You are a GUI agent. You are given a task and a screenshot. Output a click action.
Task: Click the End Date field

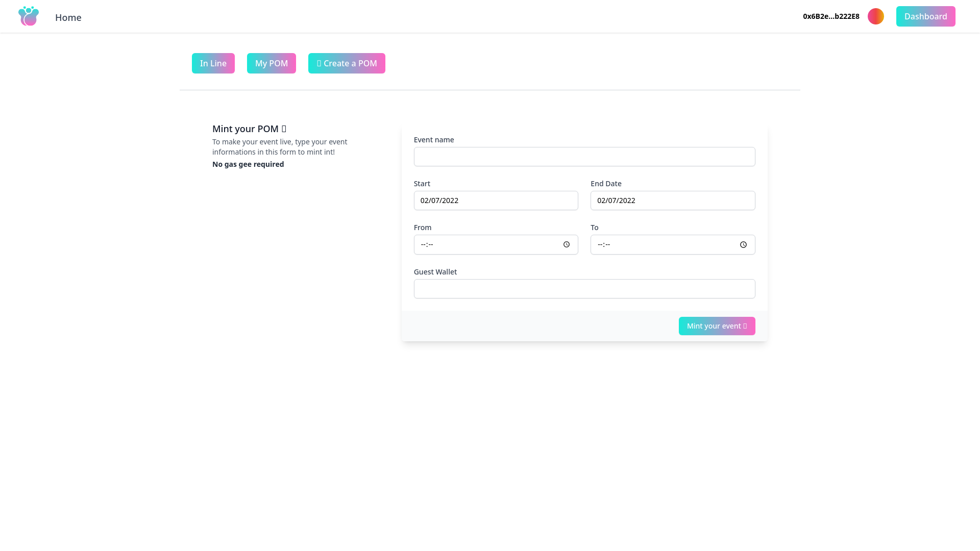[x=673, y=201]
